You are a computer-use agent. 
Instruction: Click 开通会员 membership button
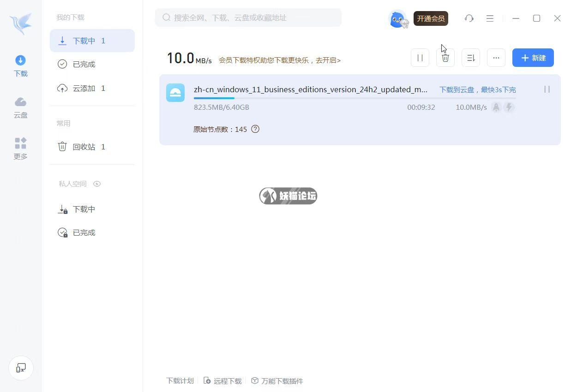pyautogui.click(x=431, y=18)
